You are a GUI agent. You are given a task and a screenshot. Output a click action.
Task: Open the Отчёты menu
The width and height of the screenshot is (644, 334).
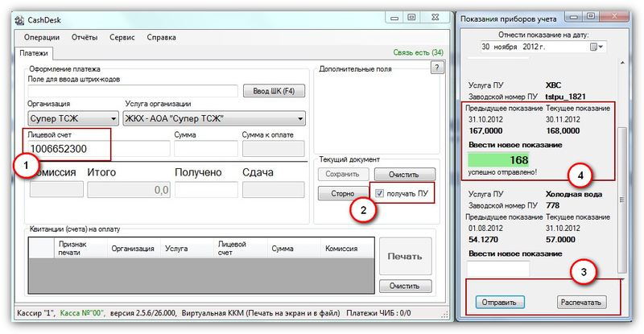85,37
